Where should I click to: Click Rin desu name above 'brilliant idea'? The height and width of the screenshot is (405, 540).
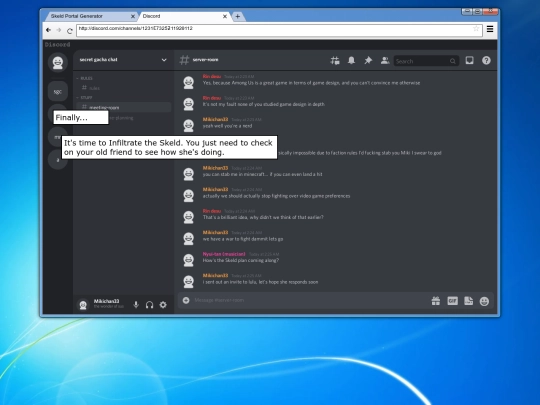tap(212, 211)
